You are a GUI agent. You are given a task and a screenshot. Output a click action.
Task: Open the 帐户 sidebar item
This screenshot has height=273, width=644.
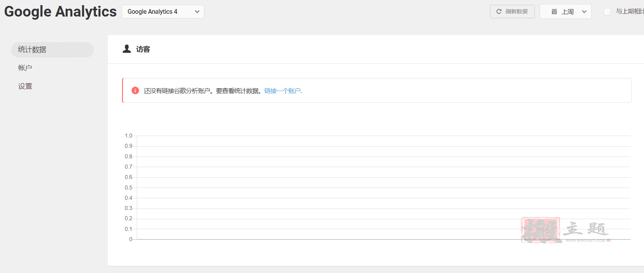(x=25, y=68)
